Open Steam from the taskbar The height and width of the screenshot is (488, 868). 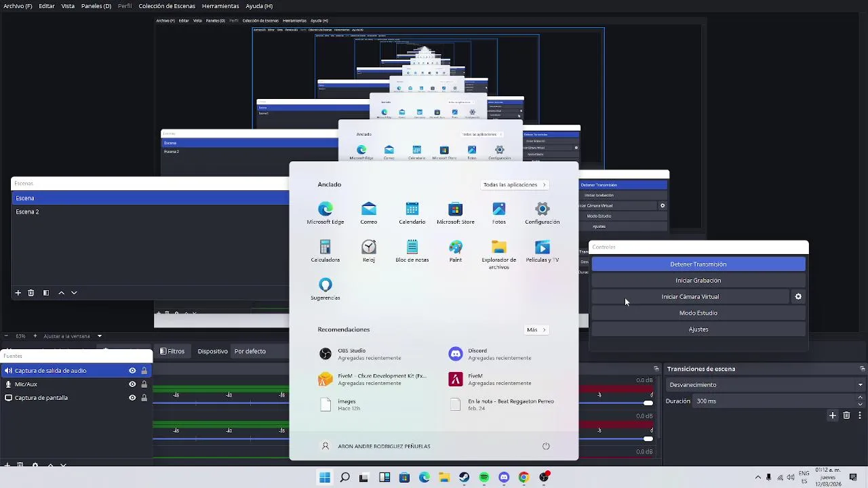coord(464,477)
